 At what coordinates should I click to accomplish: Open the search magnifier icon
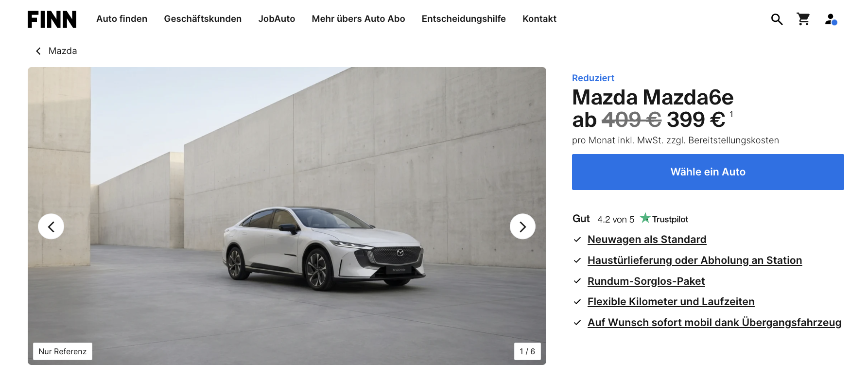point(777,19)
